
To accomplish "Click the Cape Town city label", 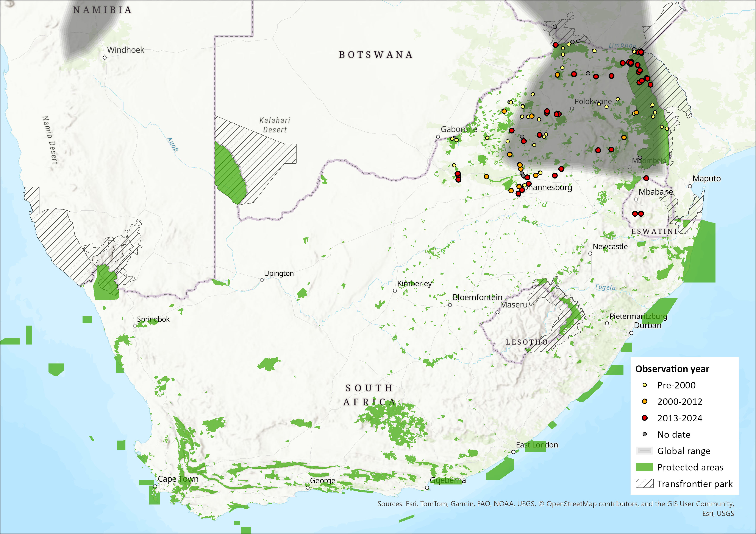I will (x=178, y=479).
